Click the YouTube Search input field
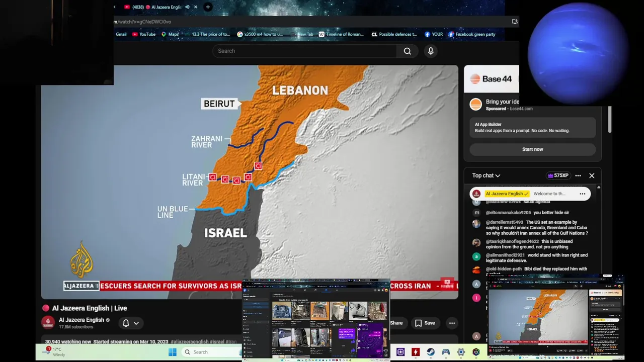Viewport: 644px width, 362px height. click(305, 51)
